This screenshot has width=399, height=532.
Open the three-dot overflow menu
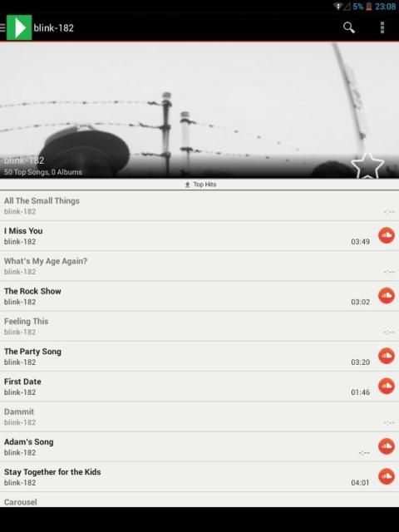coord(382,27)
